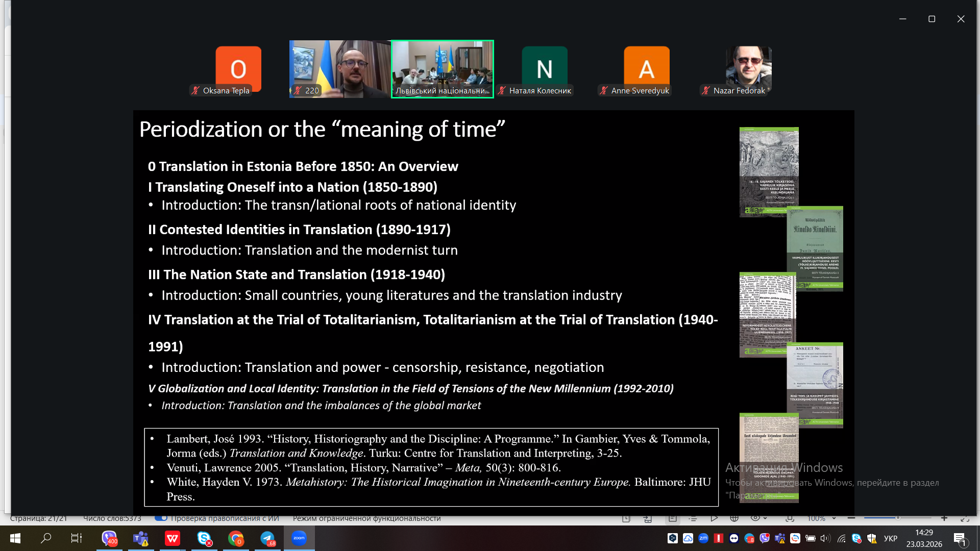
Task: Open Skype from the taskbar
Action: point(204,538)
